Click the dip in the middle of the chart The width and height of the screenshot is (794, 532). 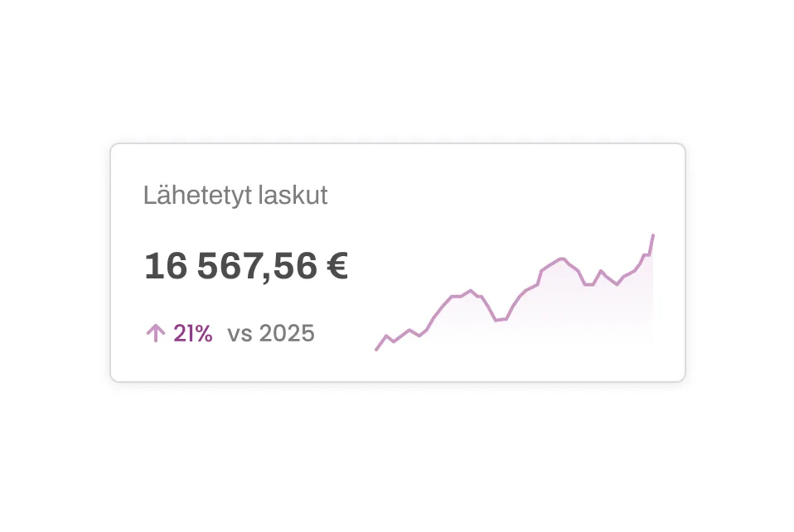(502, 319)
